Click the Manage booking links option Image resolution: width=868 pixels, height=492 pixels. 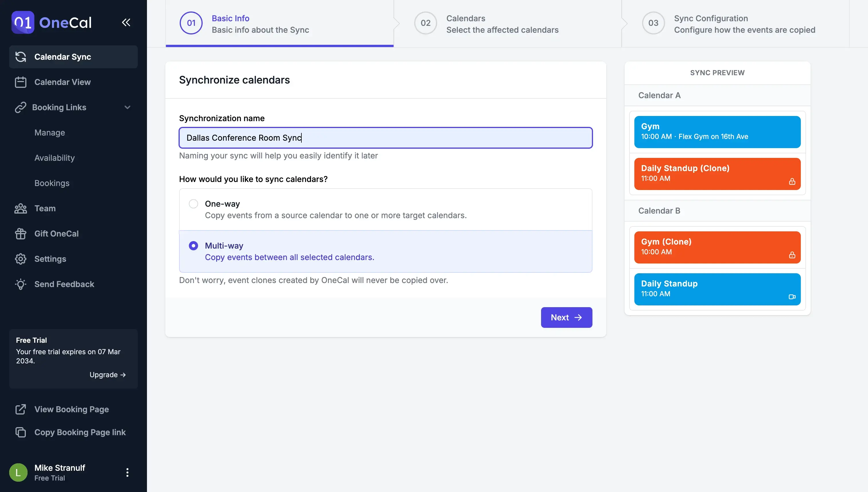pyautogui.click(x=49, y=132)
